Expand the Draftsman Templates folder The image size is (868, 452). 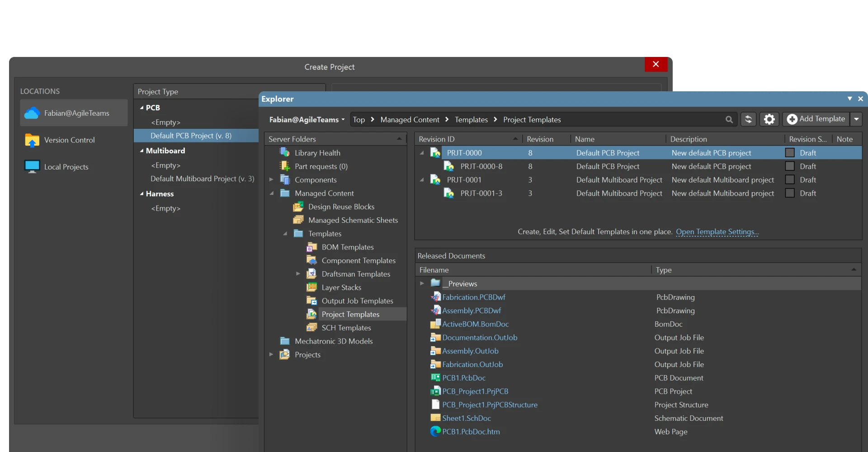pos(298,274)
